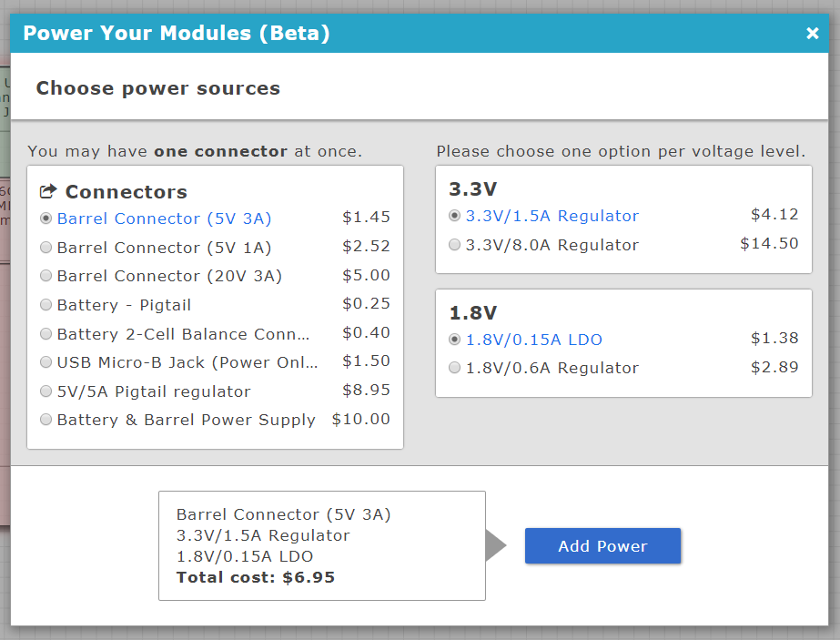Click the Barrel Connector (5V 3A) label
The image size is (840, 640).
point(164,218)
